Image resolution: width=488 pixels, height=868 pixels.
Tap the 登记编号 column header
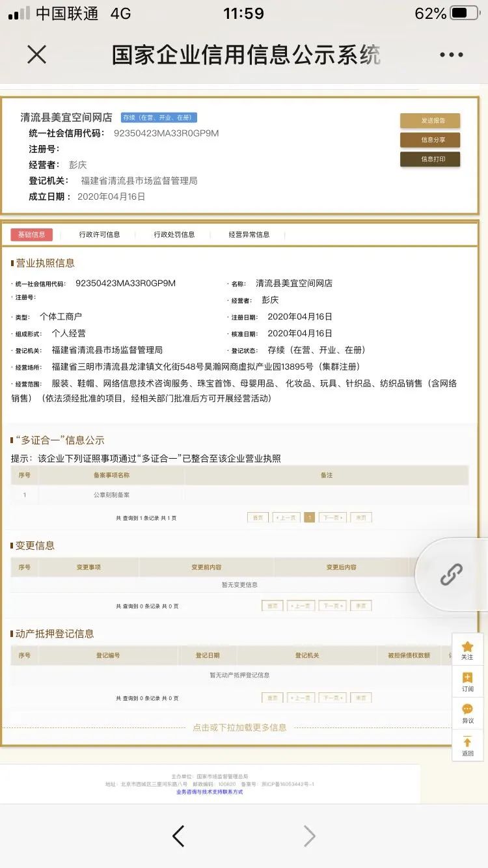tap(108, 655)
